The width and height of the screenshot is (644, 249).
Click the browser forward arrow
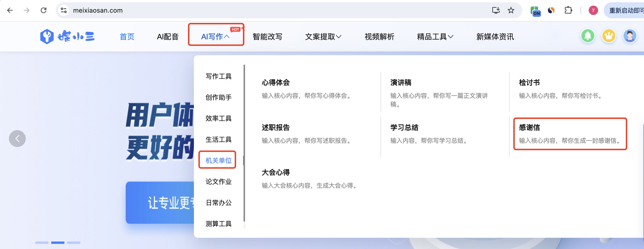click(x=26, y=10)
